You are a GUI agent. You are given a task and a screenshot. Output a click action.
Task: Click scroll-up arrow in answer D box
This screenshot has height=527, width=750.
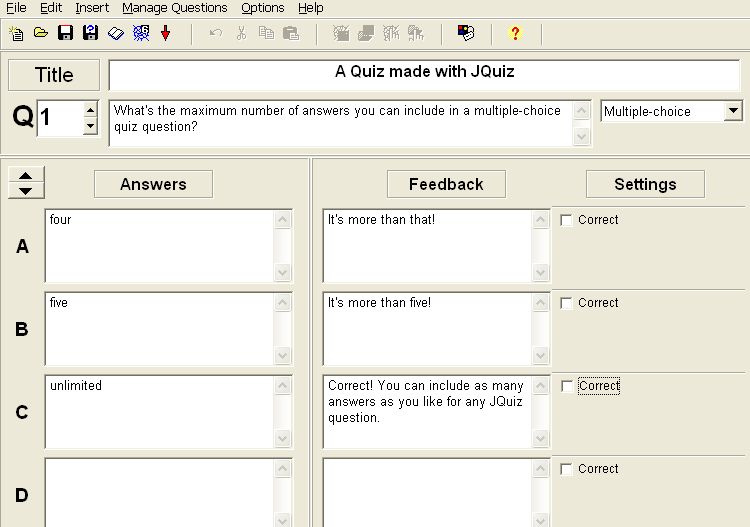[x=283, y=468]
